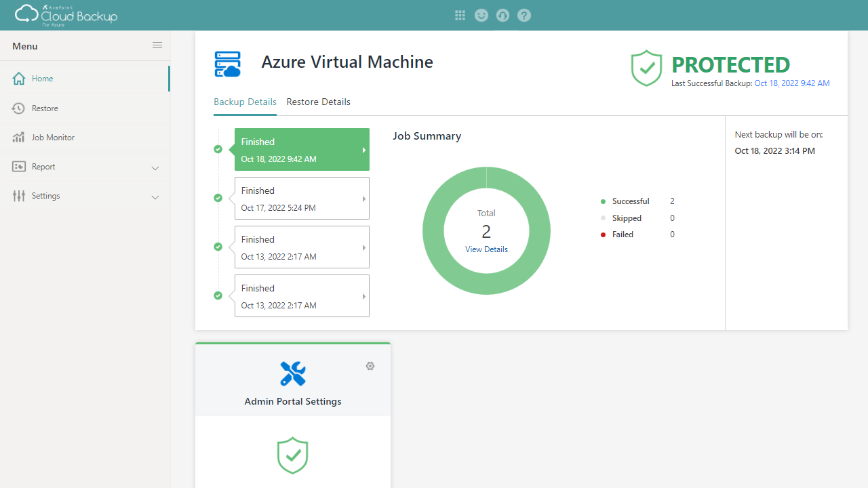Click the Azure Virtual Machine server icon
Image resolution: width=868 pixels, height=488 pixels.
[x=228, y=64]
